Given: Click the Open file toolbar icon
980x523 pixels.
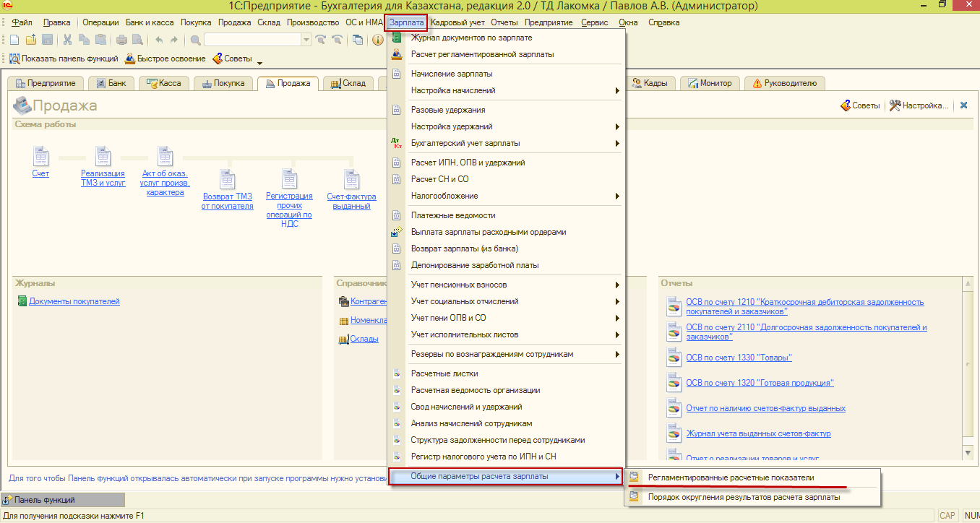Looking at the screenshot, I should [x=30, y=40].
